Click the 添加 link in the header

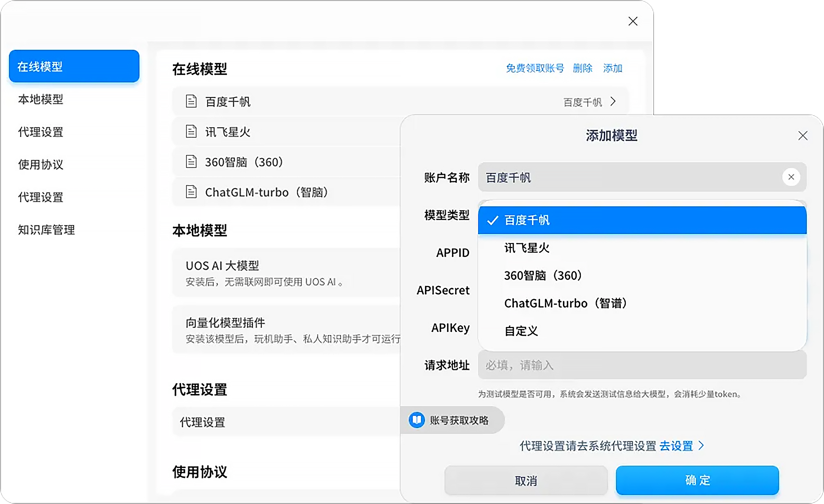pyautogui.click(x=612, y=68)
